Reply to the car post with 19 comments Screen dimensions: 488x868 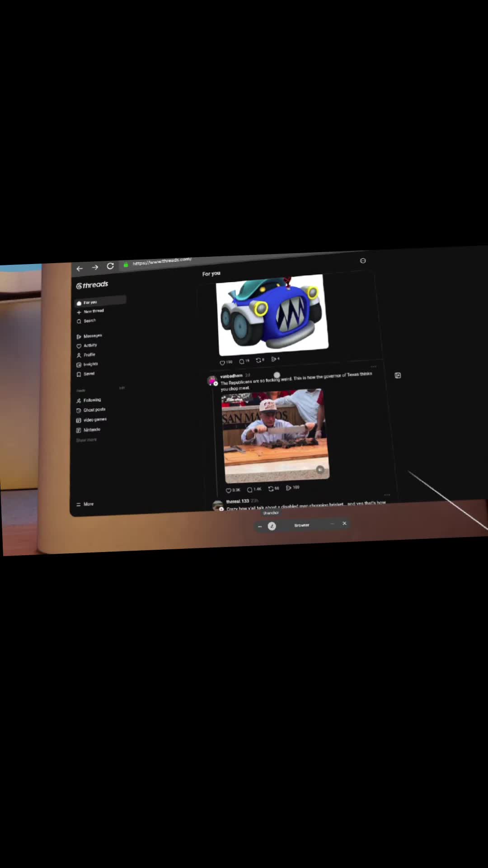244,361
